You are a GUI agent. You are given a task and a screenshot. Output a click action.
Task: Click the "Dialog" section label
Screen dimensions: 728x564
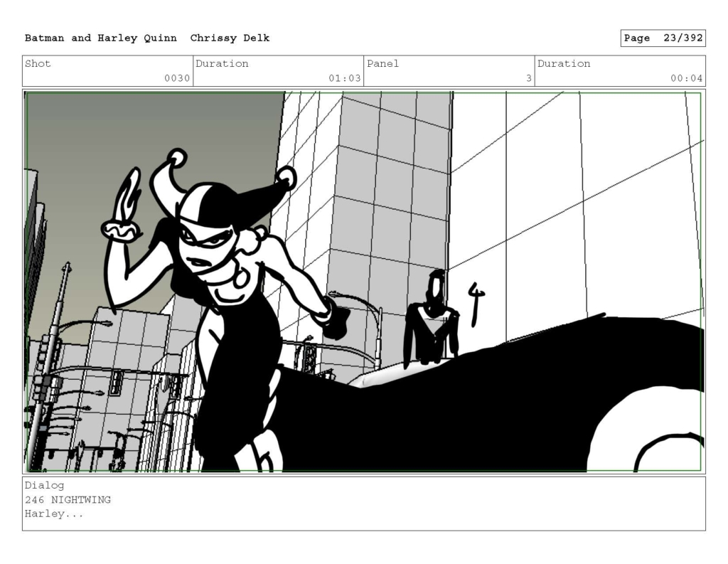pos(45,486)
